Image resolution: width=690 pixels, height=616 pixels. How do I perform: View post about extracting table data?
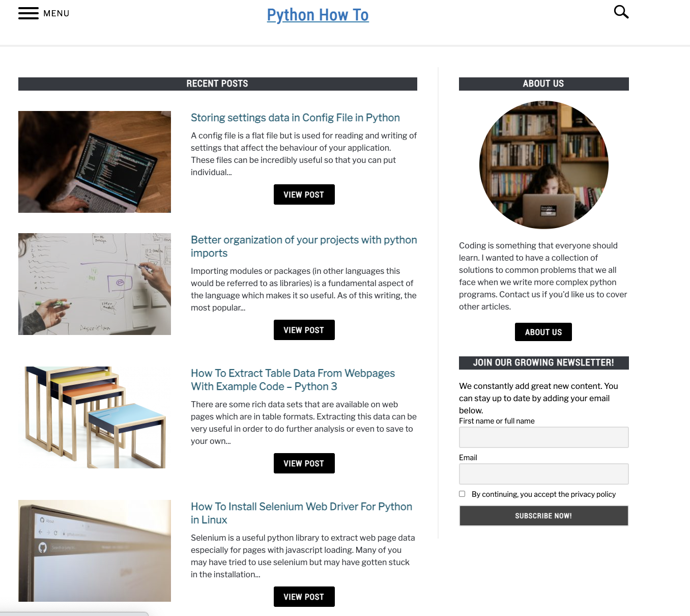304,463
